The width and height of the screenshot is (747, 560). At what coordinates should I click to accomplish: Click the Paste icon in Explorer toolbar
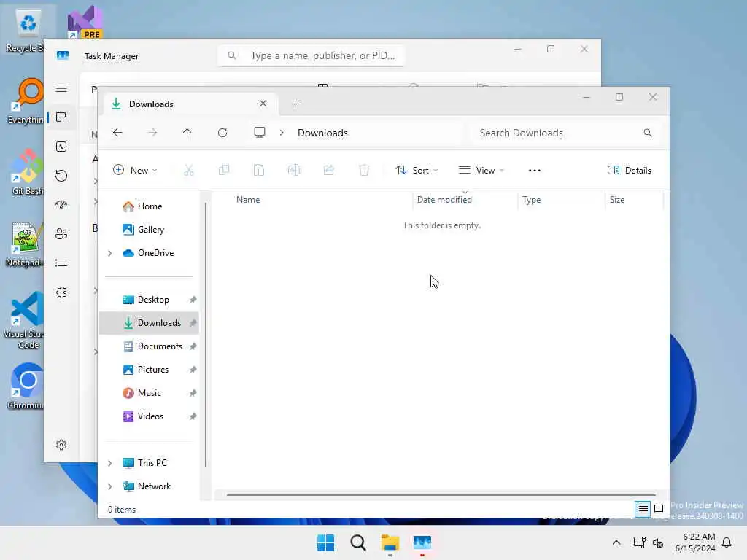(x=259, y=170)
